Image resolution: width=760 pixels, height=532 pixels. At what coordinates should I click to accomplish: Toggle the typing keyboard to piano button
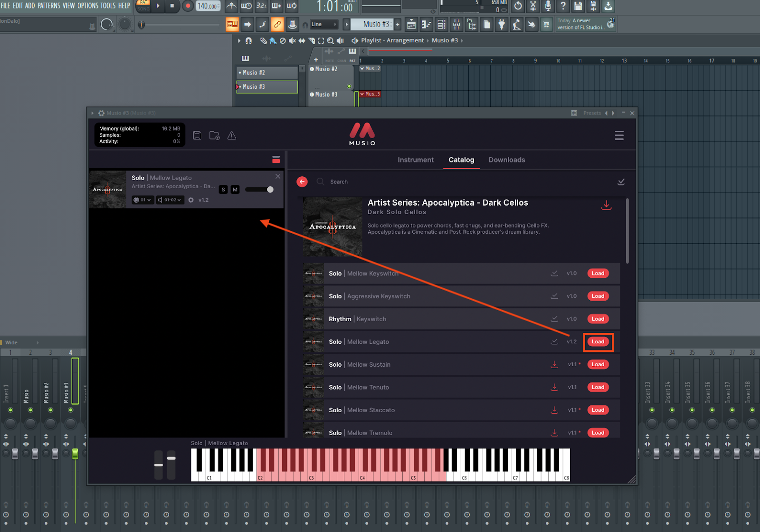pyautogui.click(x=232, y=25)
